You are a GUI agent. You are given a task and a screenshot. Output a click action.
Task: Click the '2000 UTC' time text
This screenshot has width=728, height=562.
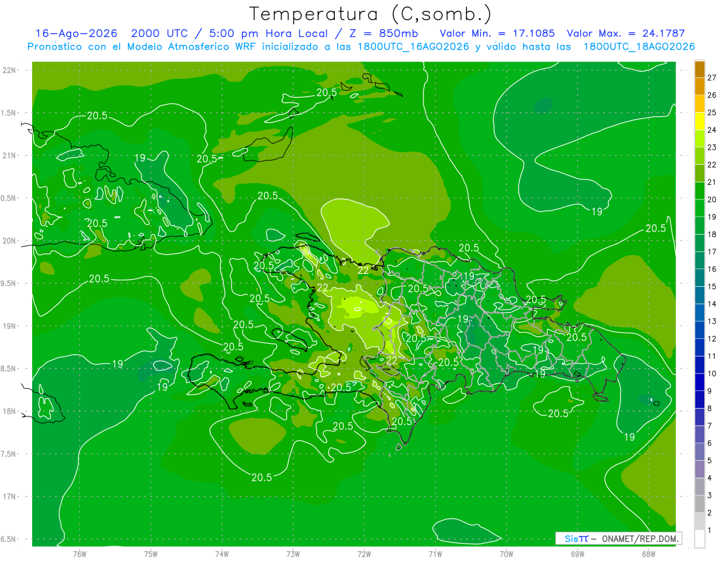pos(161,33)
